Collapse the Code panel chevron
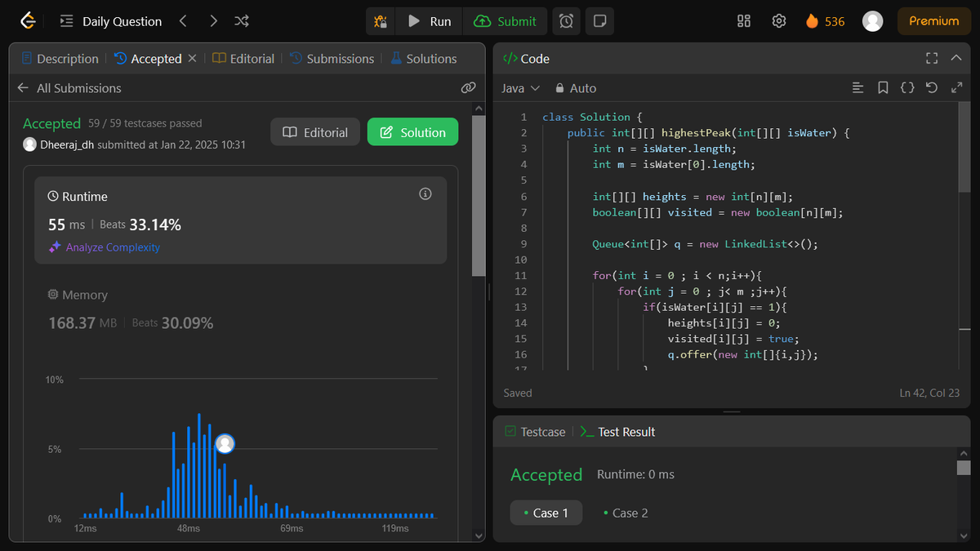This screenshot has height=551, width=980. click(x=956, y=58)
